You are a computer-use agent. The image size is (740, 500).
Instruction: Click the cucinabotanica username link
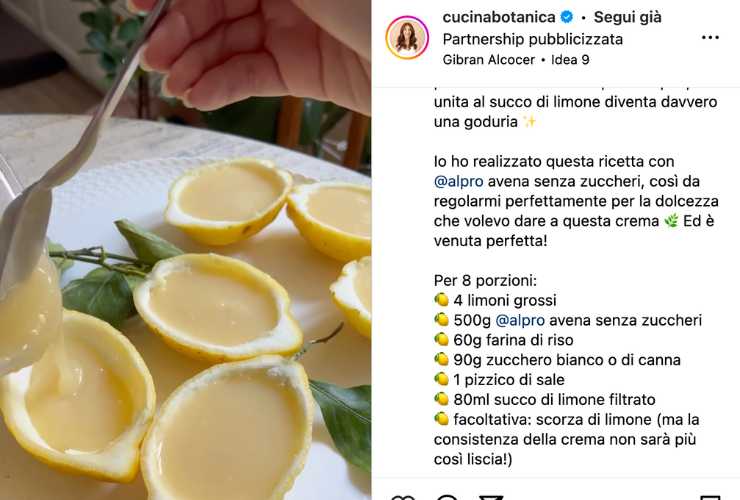(x=499, y=17)
